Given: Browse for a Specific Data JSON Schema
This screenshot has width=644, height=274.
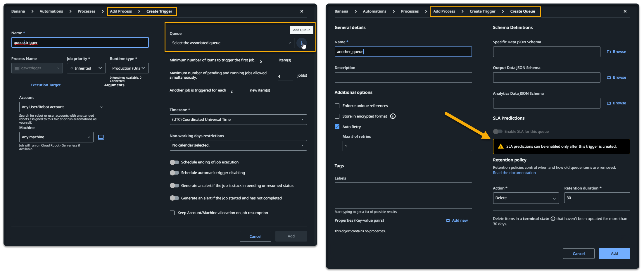Looking at the screenshot, I should tap(616, 51).
